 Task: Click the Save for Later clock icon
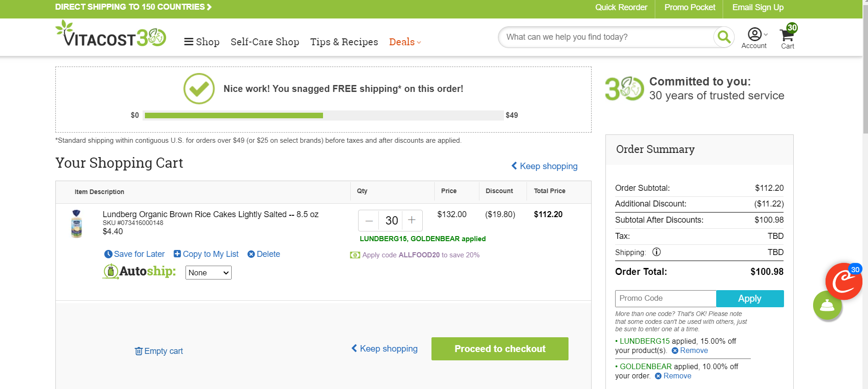pyautogui.click(x=108, y=254)
